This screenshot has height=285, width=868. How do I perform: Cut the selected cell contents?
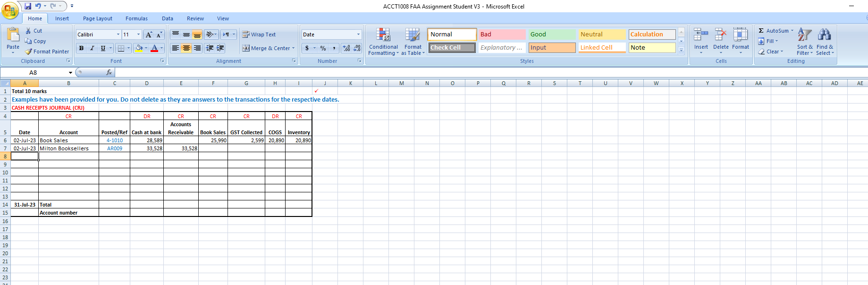[x=34, y=31]
